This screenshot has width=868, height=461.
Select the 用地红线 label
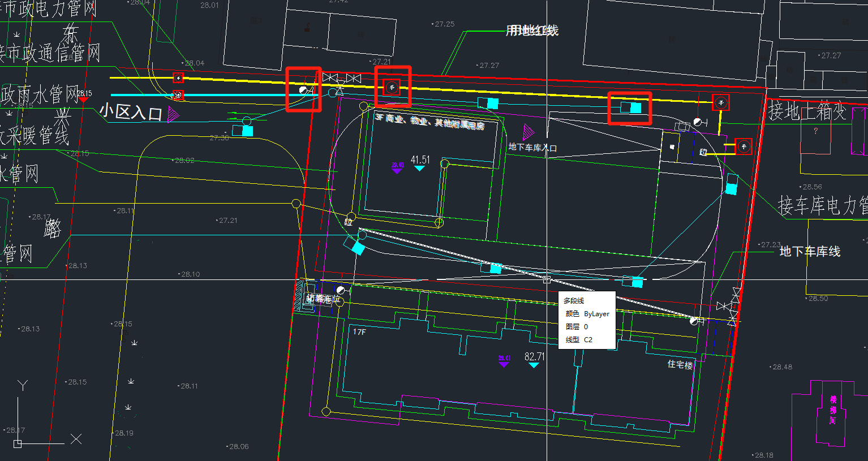tap(532, 31)
